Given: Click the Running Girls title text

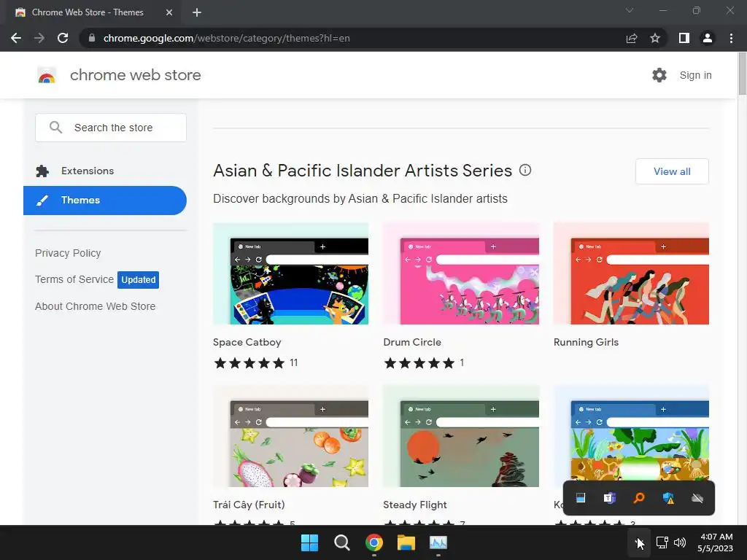Looking at the screenshot, I should coord(586,342).
